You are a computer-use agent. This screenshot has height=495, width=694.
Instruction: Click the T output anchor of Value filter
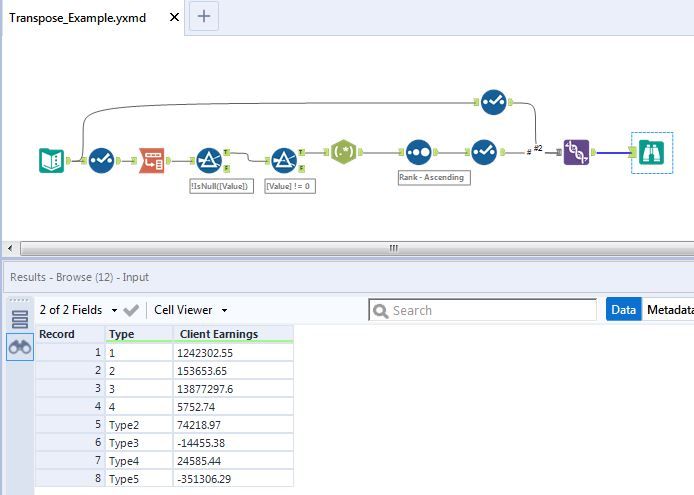tap(301, 152)
